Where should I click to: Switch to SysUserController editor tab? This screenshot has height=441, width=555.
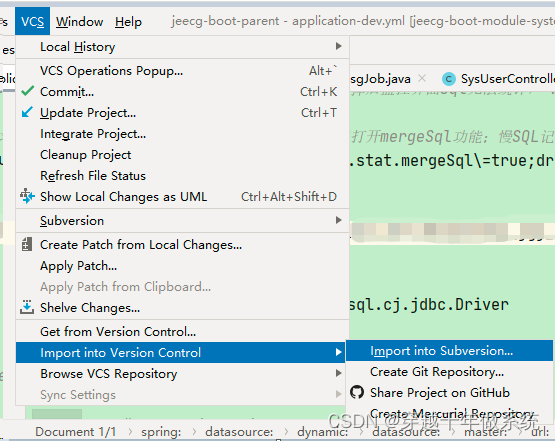pos(498,79)
